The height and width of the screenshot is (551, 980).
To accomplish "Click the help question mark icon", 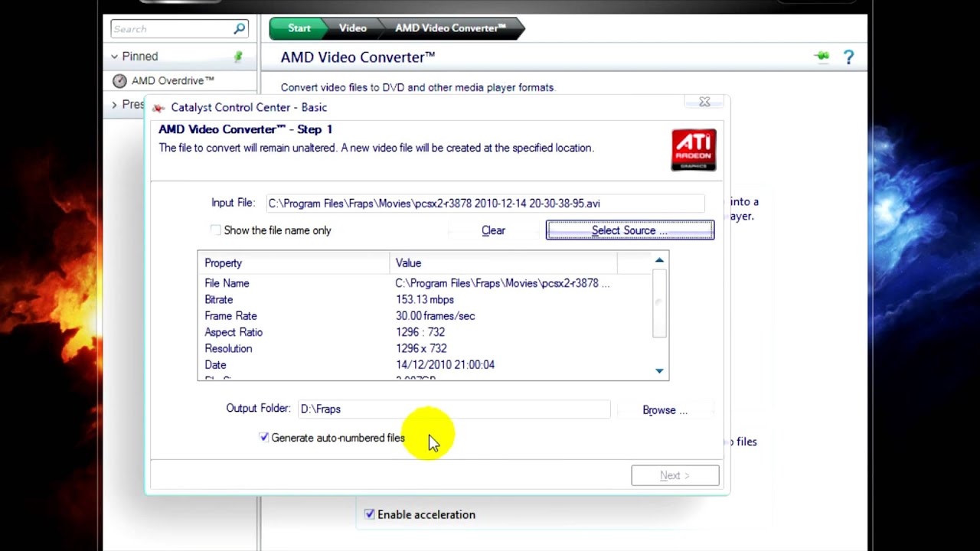I will (848, 57).
